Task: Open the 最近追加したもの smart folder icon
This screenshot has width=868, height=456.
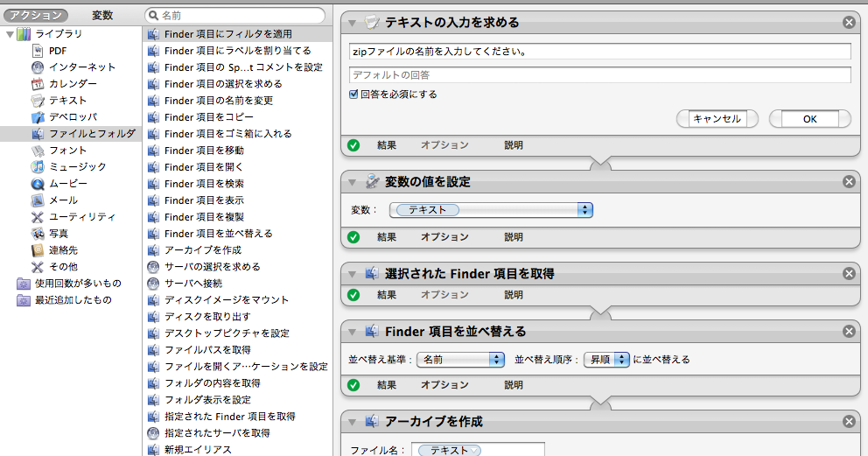Action: point(24,300)
